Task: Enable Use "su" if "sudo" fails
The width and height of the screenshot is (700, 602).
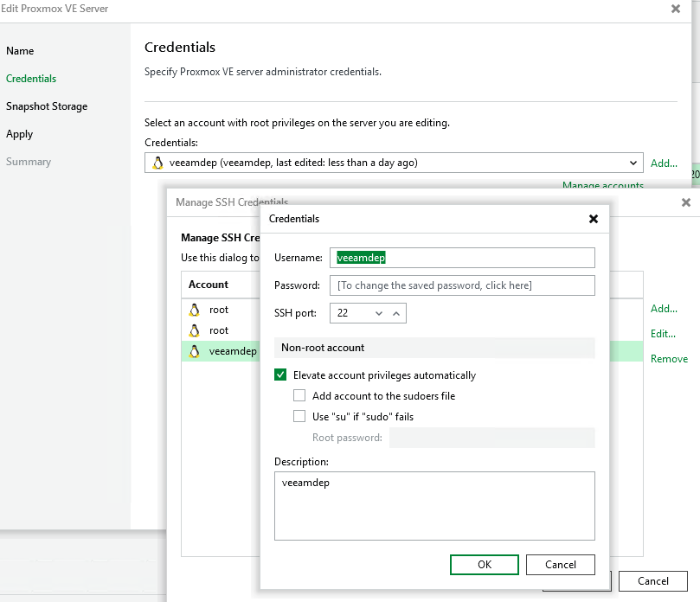Action: point(299,416)
